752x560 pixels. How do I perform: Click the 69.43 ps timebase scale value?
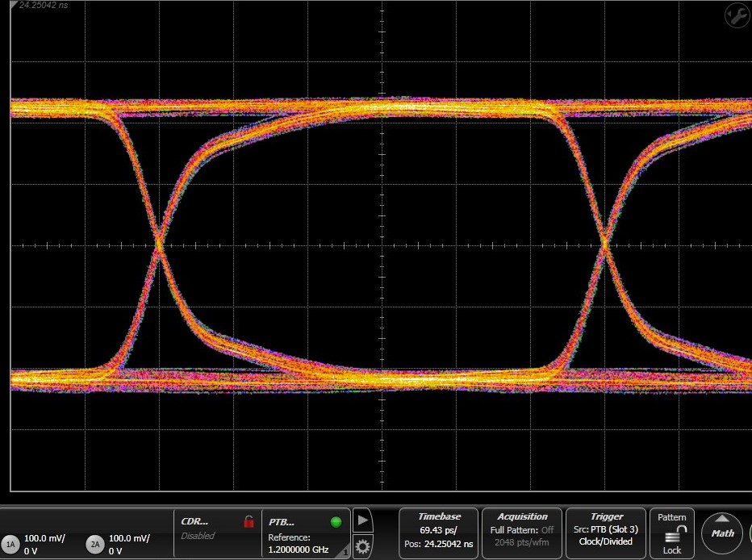440,530
